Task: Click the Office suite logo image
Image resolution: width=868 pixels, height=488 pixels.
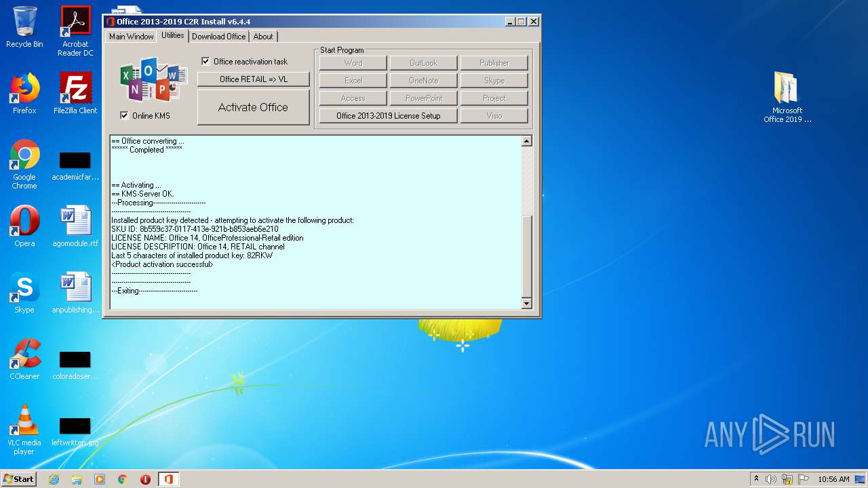Action: [x=153, y=79]
